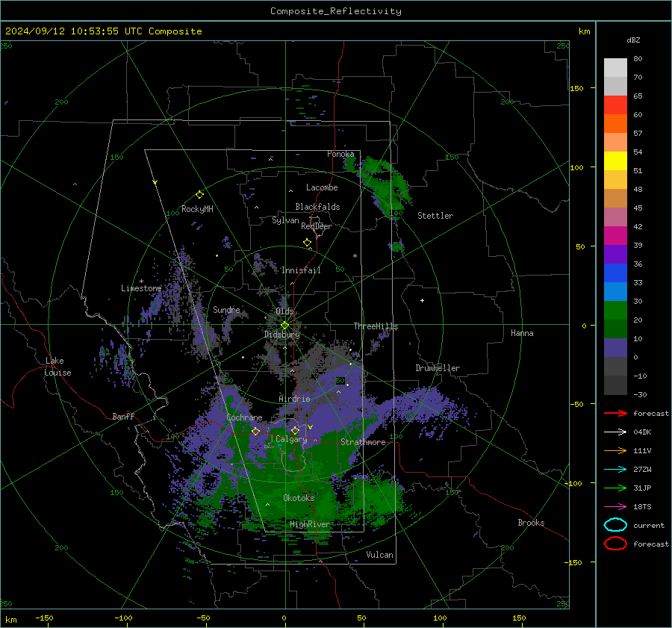Select the yellow diamond marker near RockyMH

[199, 195]
